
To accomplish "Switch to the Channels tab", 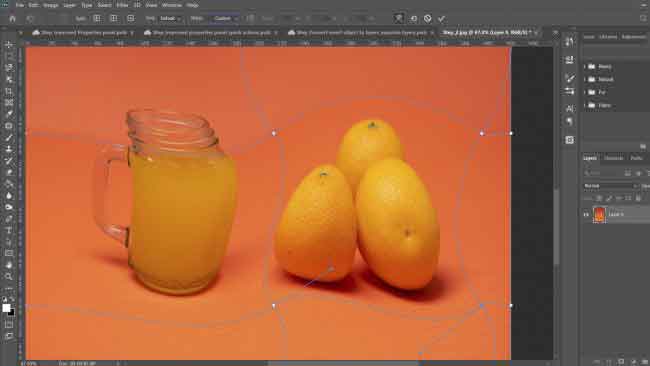I will click(614, 158).
